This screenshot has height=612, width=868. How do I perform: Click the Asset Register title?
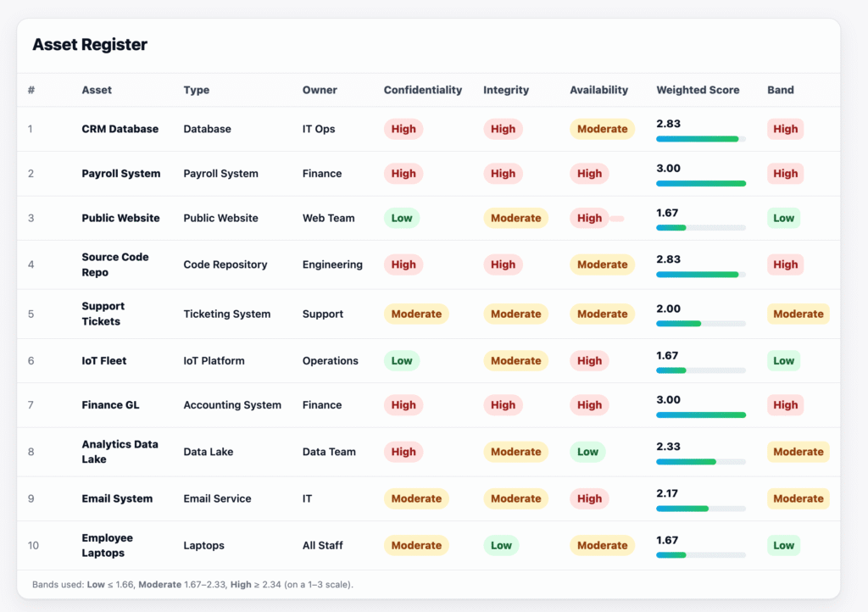click(x=90, y=45)
